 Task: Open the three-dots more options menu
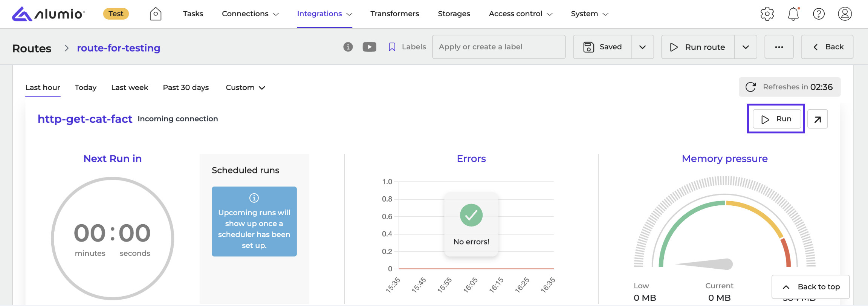779,47
